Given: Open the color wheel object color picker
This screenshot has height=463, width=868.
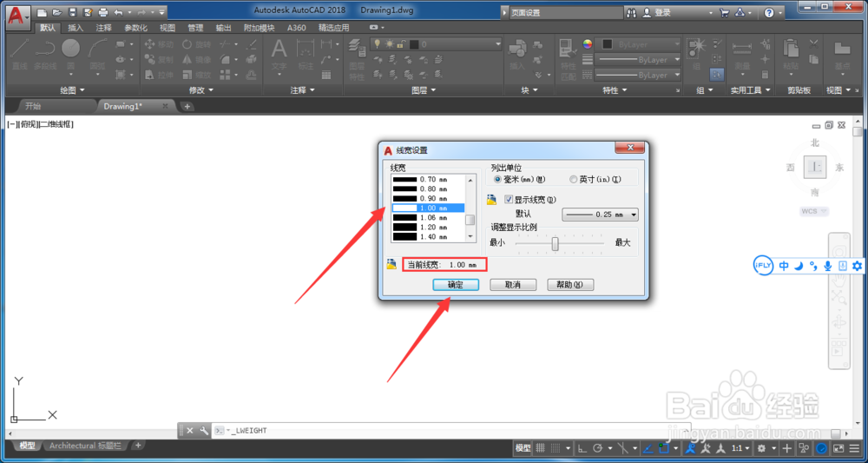Looking at the screenshot, I should point(588,44).
